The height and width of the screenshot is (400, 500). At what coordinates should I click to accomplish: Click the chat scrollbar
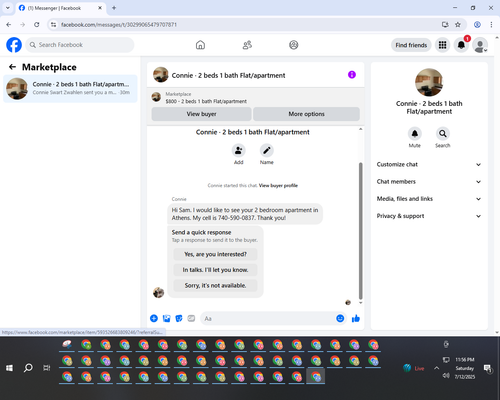(x=360, y=230)
